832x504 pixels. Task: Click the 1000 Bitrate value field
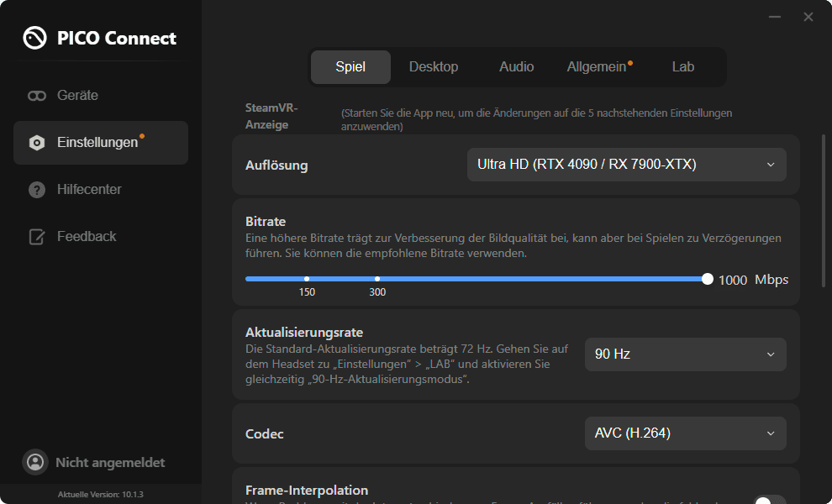pos(733,280)
